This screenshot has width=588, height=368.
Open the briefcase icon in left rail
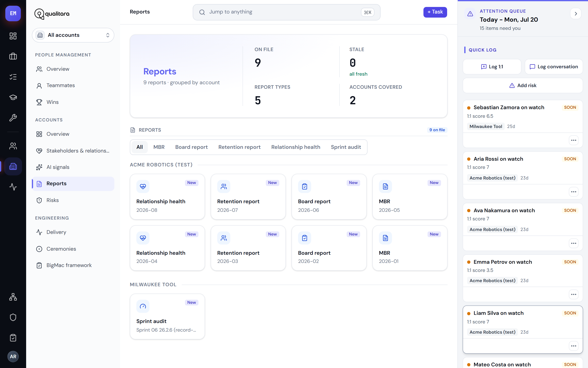[13, 56]
